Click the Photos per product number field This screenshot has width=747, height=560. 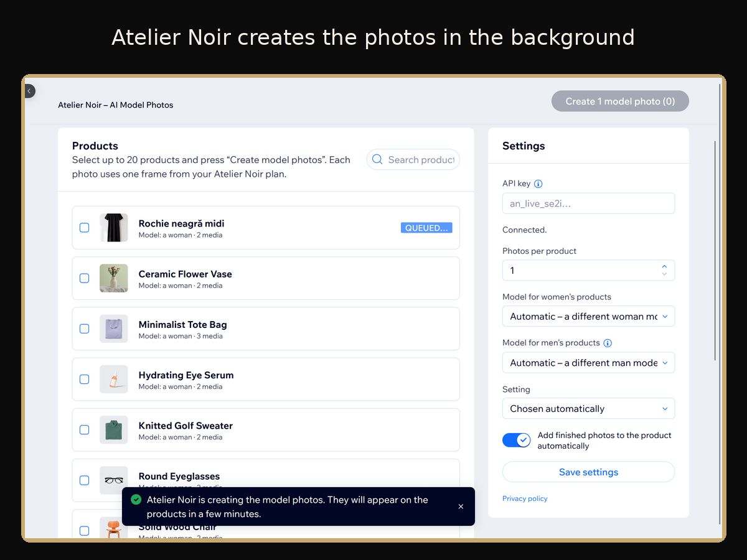tap(588, 270)
